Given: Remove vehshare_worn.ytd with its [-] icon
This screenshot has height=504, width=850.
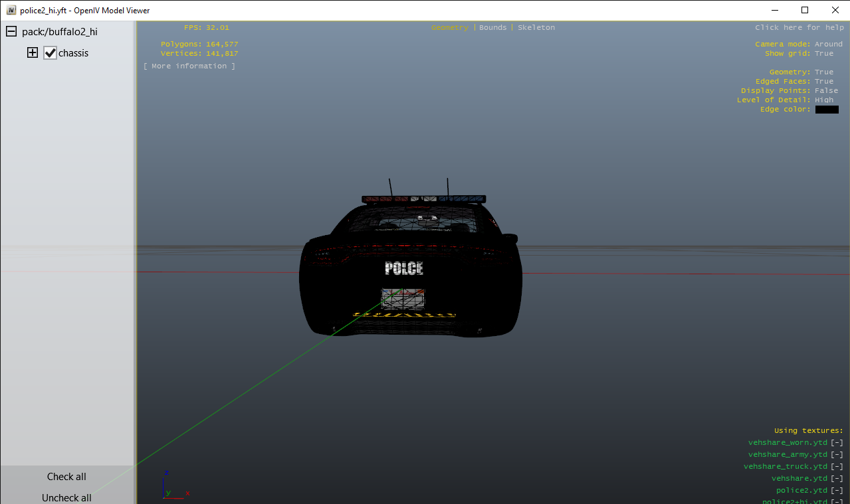Looking at the screenshot, I should [x=837, y=443].
